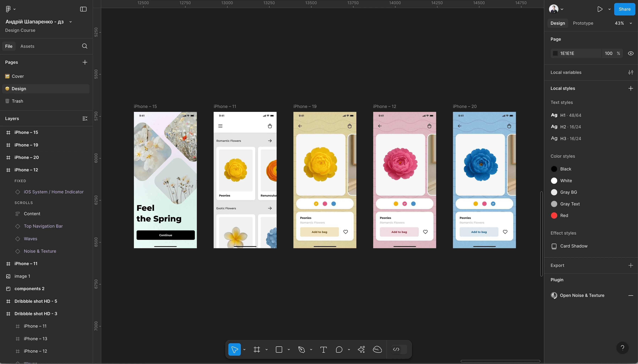Open the Local variables settings icon
The height and width of the screenshot is (364, 638).
631,72
